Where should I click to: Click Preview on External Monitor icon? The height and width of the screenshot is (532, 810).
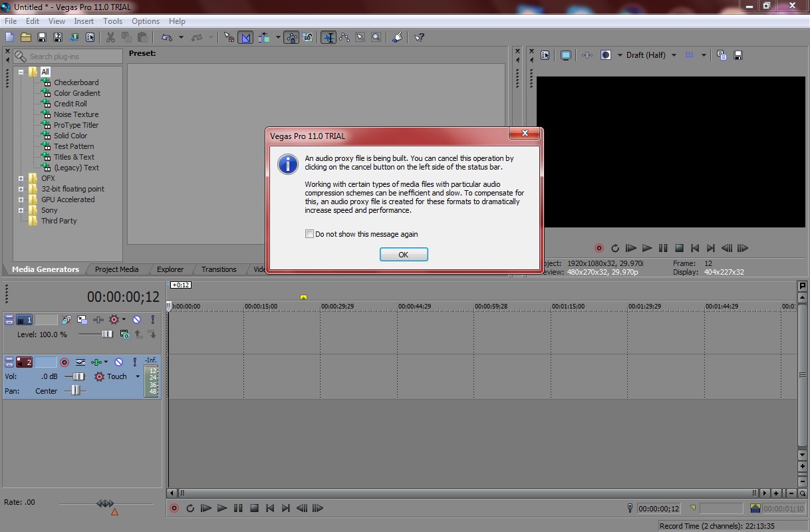[x=565, y=55]
